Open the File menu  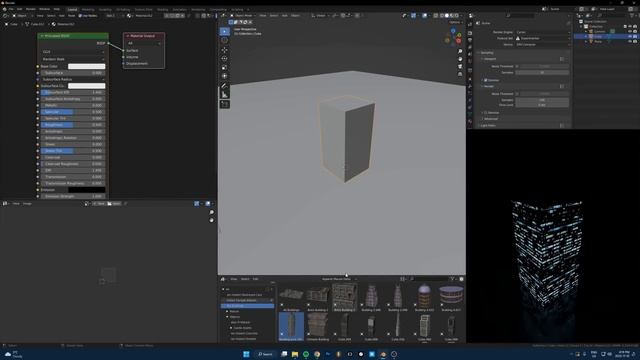11,9
